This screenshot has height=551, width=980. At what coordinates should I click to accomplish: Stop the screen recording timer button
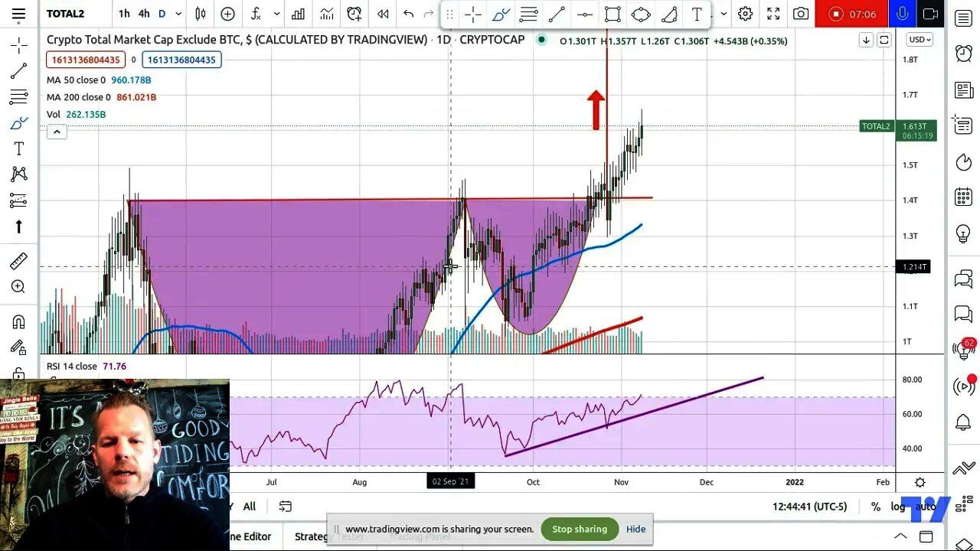852,14
